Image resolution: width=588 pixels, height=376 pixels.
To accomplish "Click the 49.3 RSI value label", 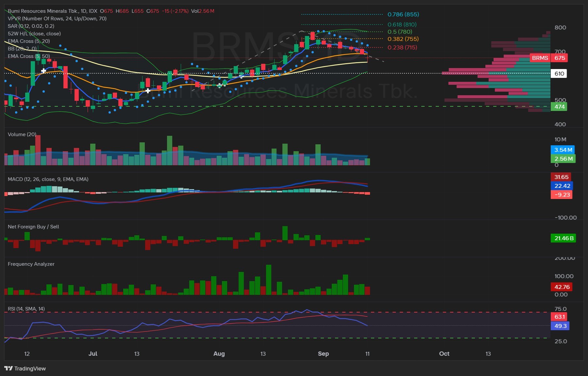I will (560, 326).
